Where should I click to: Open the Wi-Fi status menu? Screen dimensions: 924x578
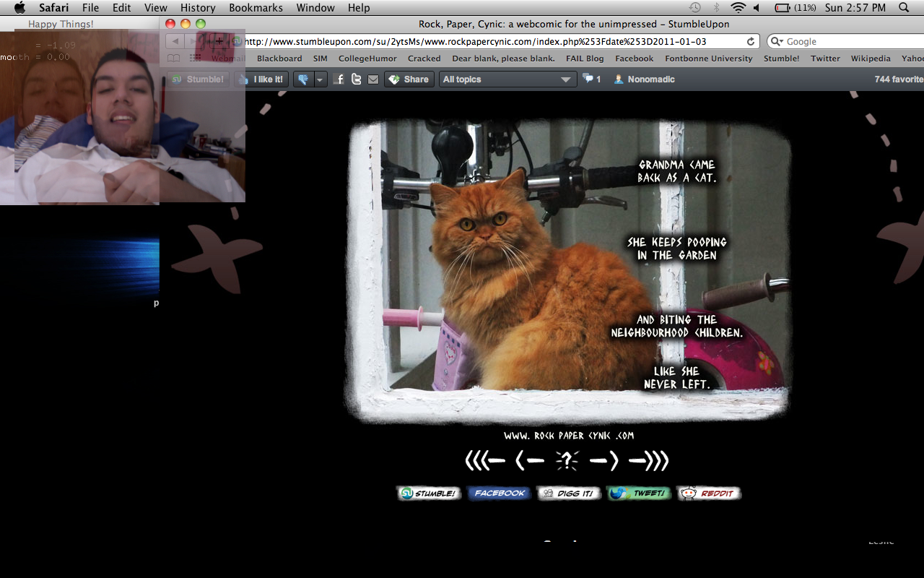(x=737, y=8)
